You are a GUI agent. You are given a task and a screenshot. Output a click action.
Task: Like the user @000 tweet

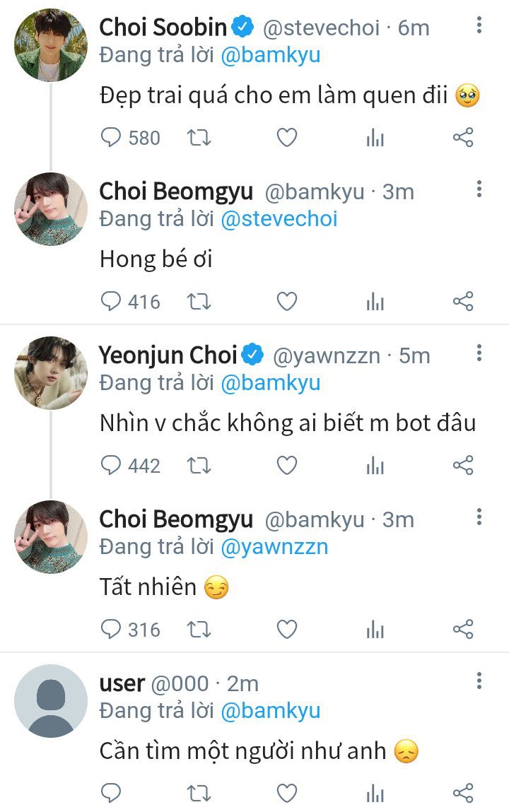(x=287, y=793)
